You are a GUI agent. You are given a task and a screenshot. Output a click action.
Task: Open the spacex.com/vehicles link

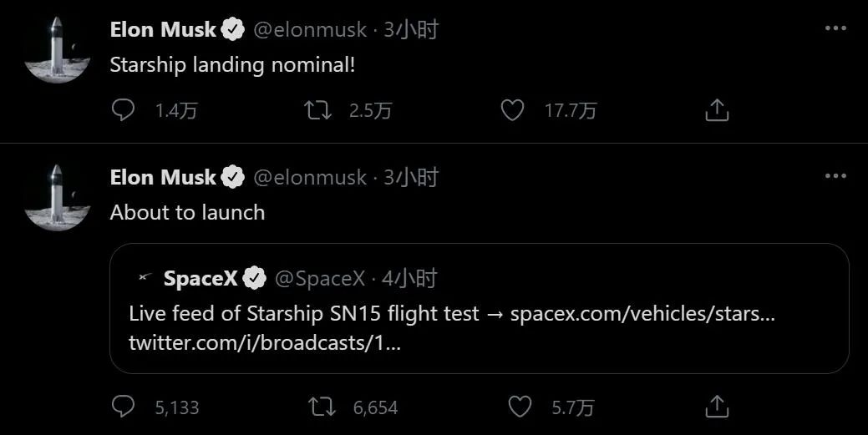tap(642, 314)
